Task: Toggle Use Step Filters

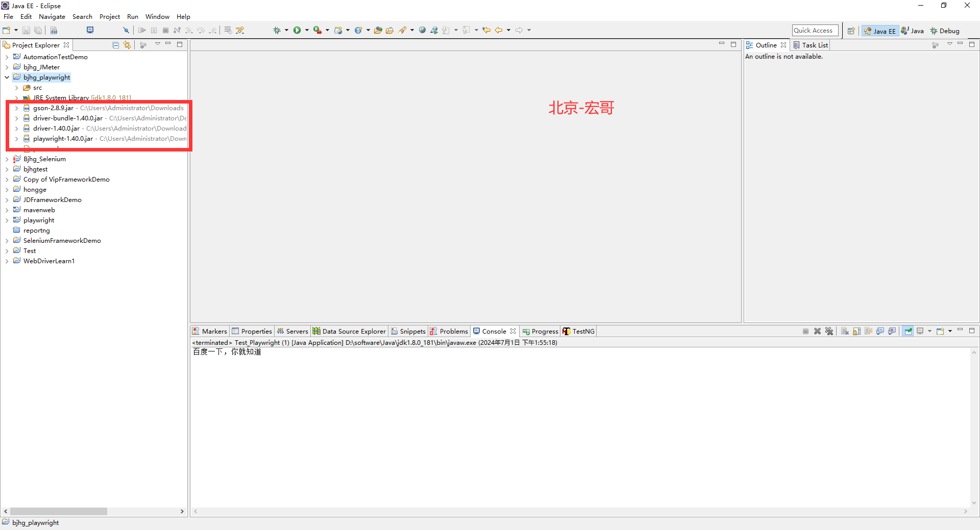Action: (240, 31)
